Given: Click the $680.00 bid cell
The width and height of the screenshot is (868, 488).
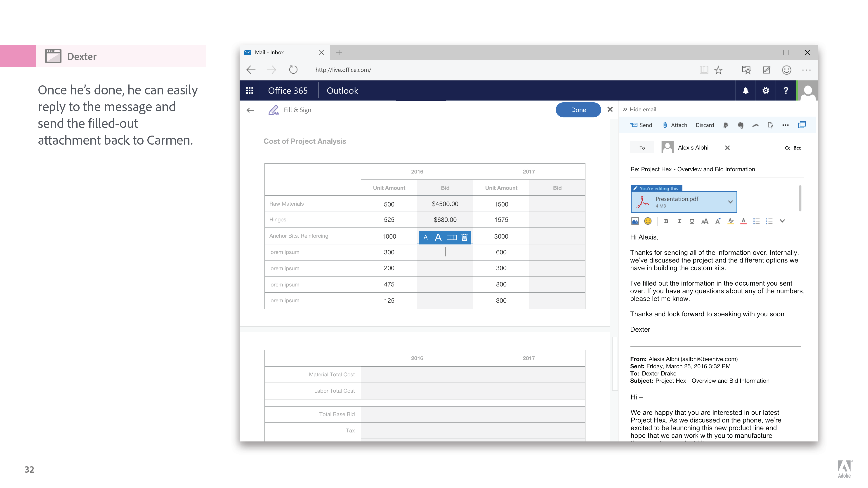Looking at the screenshot, I should (x=445, y=220).
